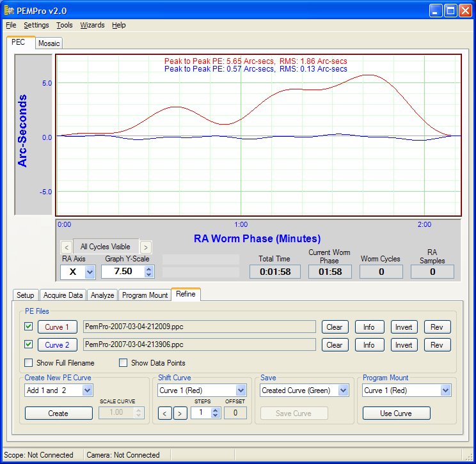476x464 pixels.
Task: Show Info for Curve 1
Action: coord(369,327)
